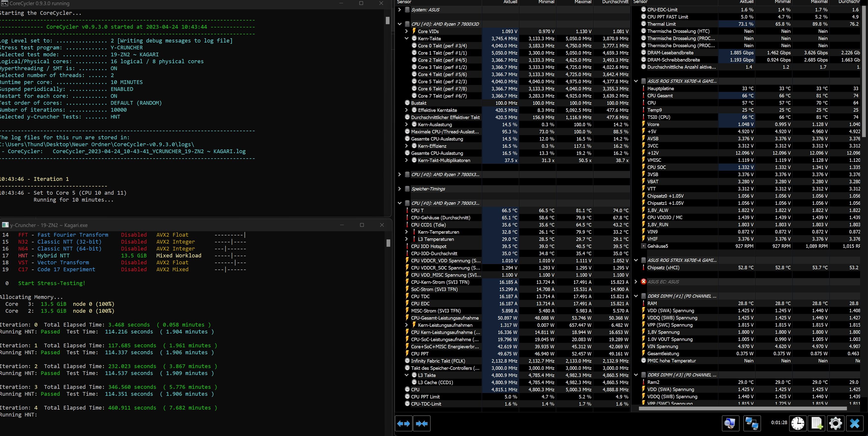Collapse the Kern-Takte clocks tree
This screenshot has width=868, height=436.
point(406,38)
